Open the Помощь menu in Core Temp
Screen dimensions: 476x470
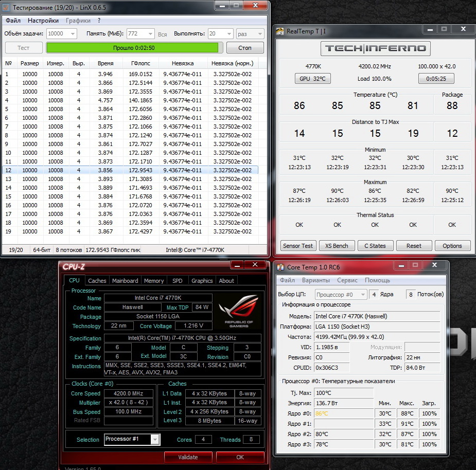point(377,280)
